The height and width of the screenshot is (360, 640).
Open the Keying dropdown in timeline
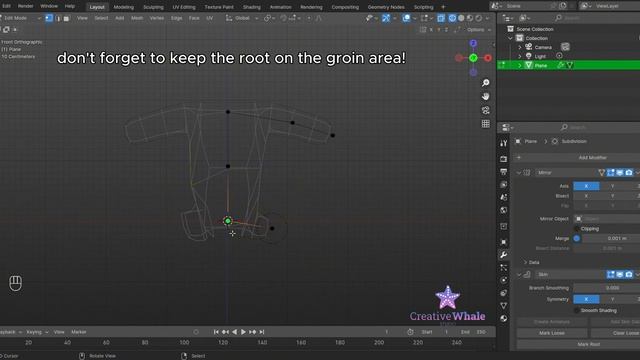(x=37, y=332)
